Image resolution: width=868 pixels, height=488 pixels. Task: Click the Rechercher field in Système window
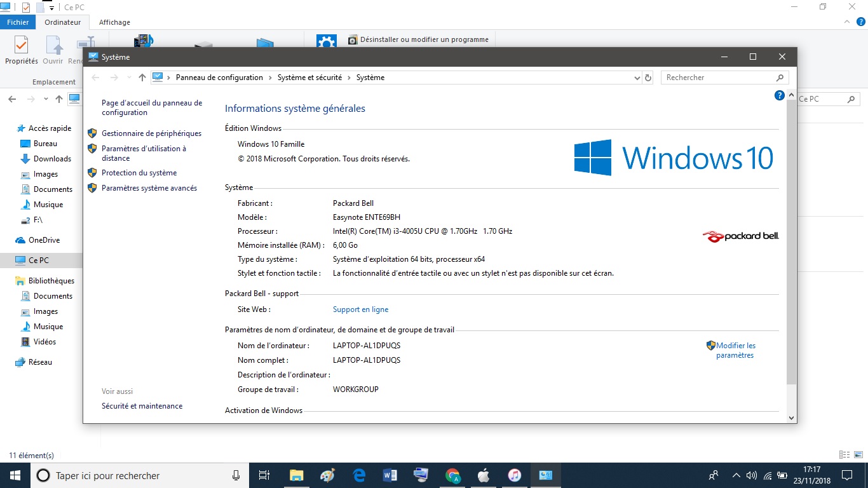[x=718, y=78]
